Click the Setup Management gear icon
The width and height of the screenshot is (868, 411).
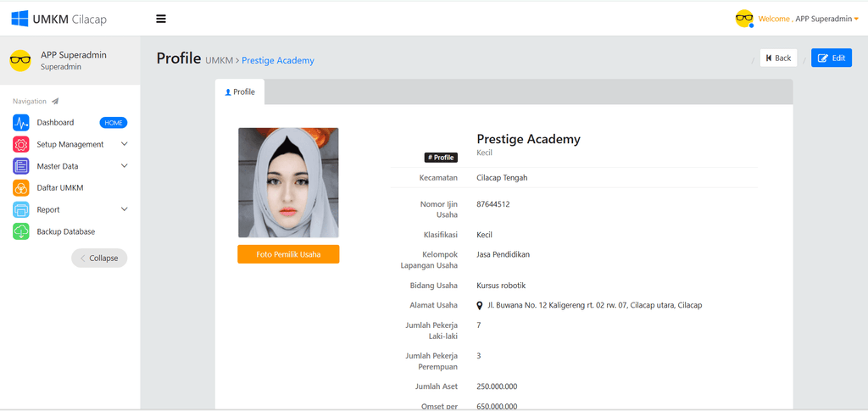coord(21,144)
